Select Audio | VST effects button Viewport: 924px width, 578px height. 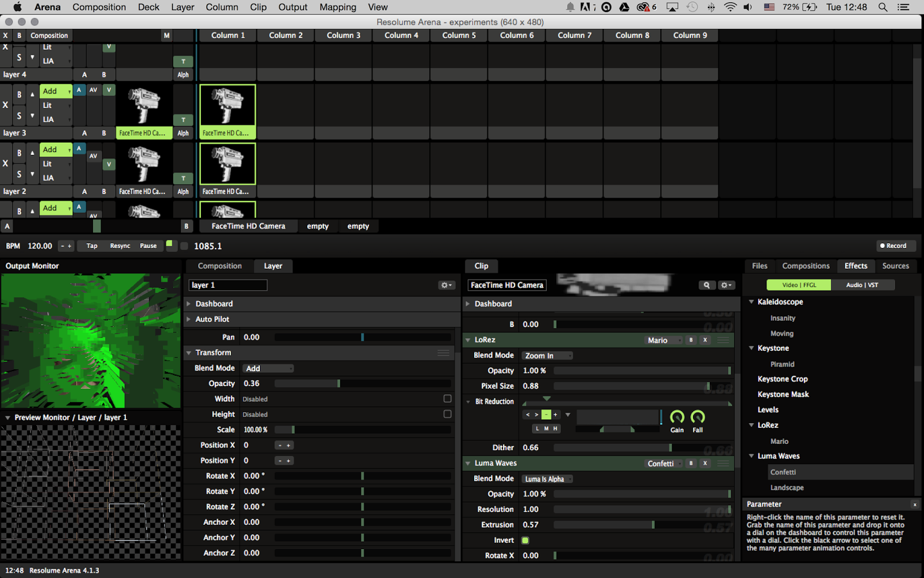coord(862,285)
